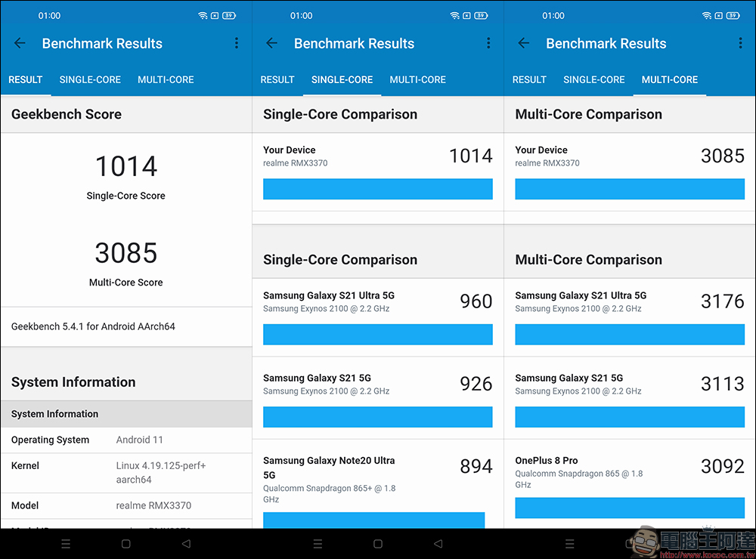Select RESULT tab in left screen
Image resolution: width=756 pixels, height=559 pixels.
26,79
